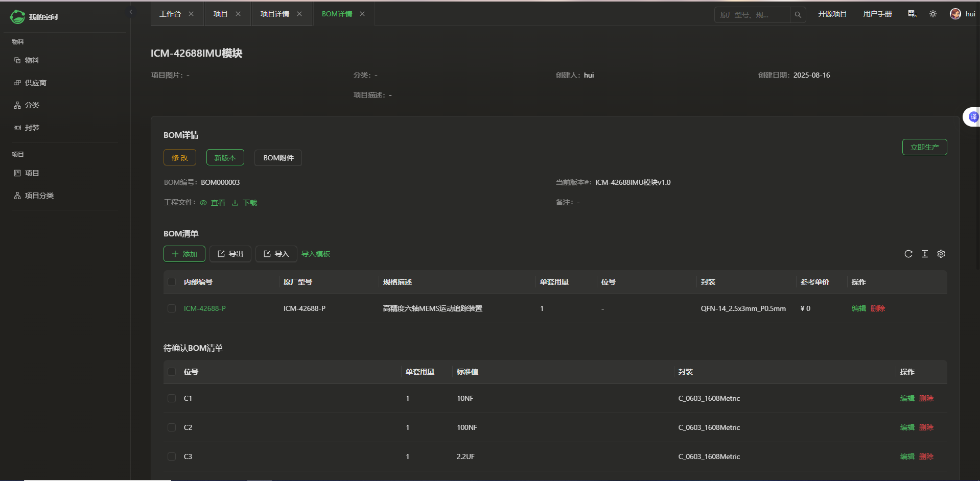Screen dimensions: 980x481
Task: Click the 立即生产 button
Action: click(x=924, y=147)
